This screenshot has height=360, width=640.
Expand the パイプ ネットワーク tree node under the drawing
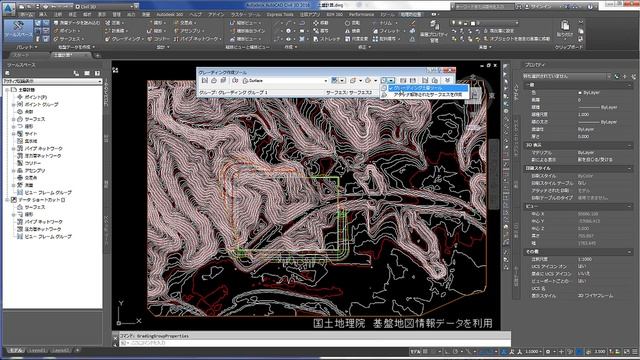pyautogui.click(x=13, y=149)
